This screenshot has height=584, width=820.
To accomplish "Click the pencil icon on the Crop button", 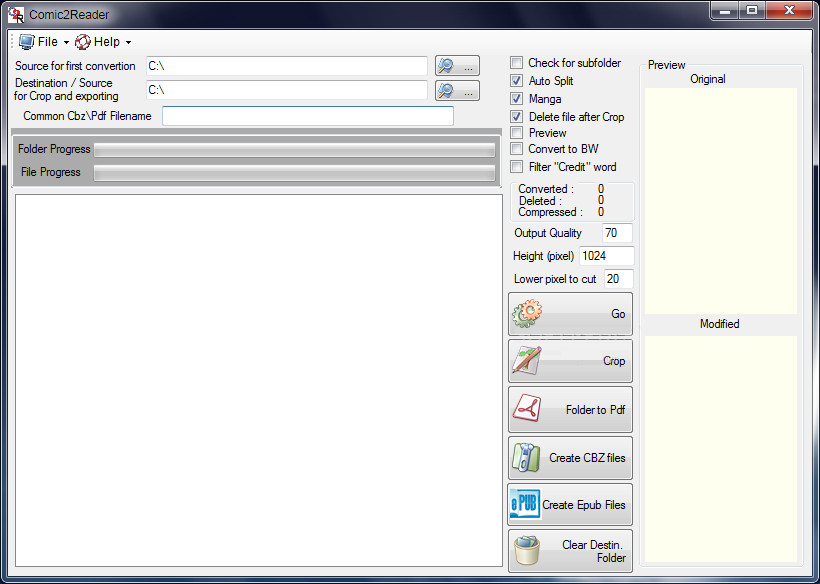I will pyautogui.click(x=527, y=360).
